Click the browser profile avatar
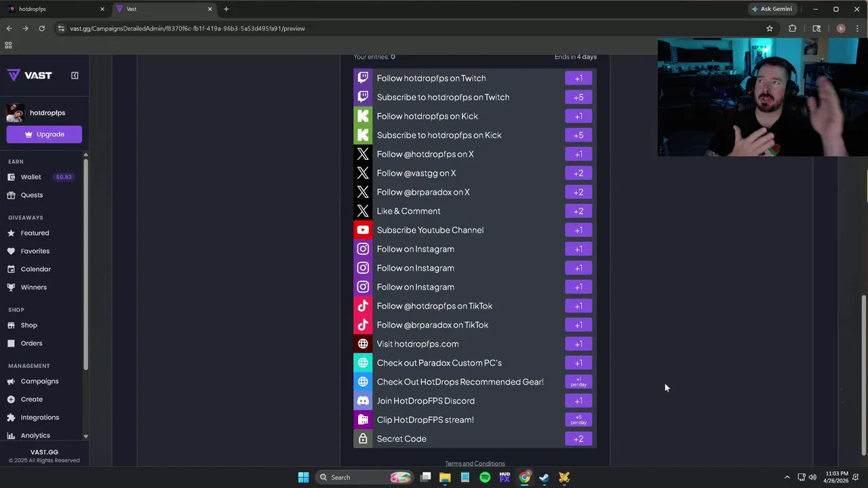Screen dimensions: 868x488 pyautogui.click(x=841, y=28)
